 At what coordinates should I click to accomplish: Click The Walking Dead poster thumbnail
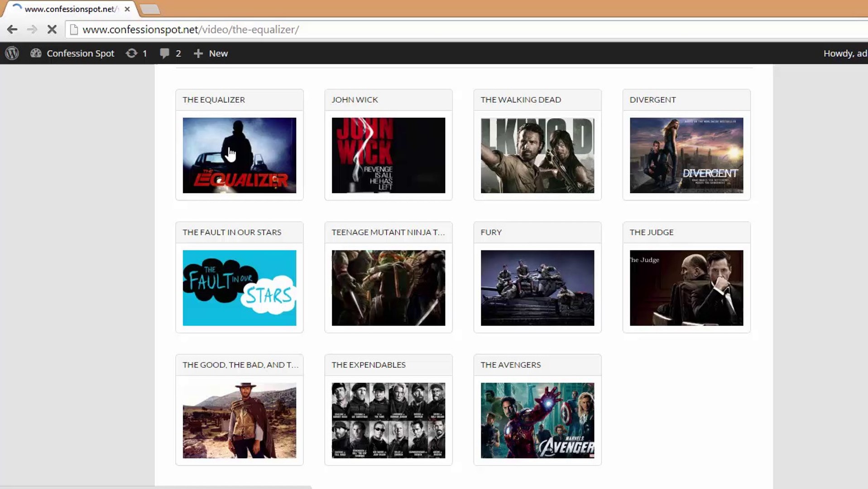(537, 155)
